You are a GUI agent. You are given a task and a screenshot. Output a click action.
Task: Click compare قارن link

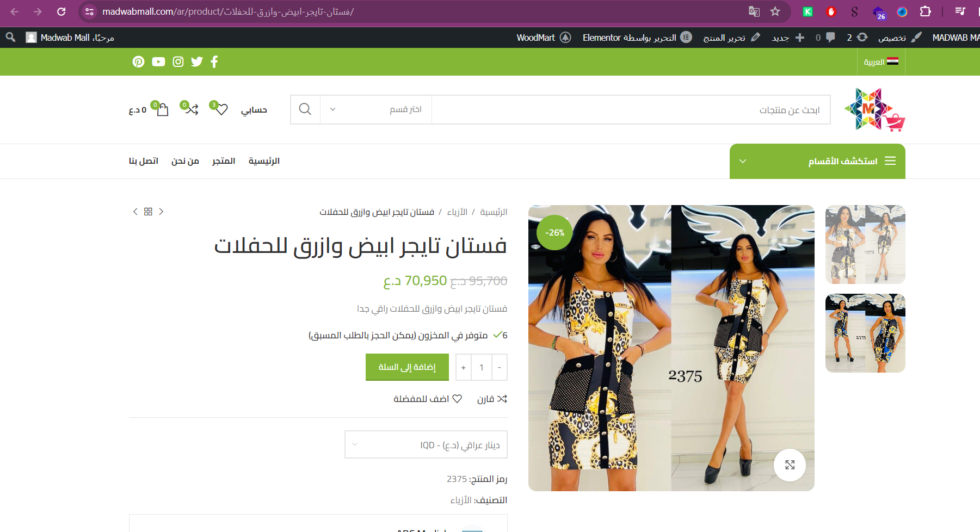coord(492,399)
